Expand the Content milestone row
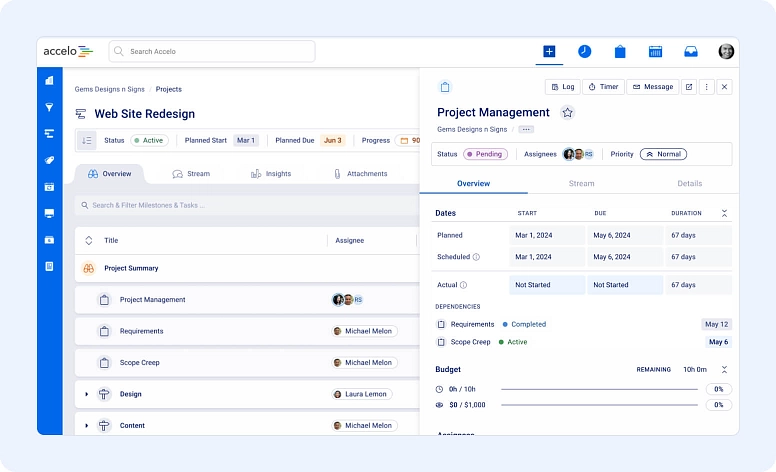Screen dimensions: 776x472 (87, 425)
